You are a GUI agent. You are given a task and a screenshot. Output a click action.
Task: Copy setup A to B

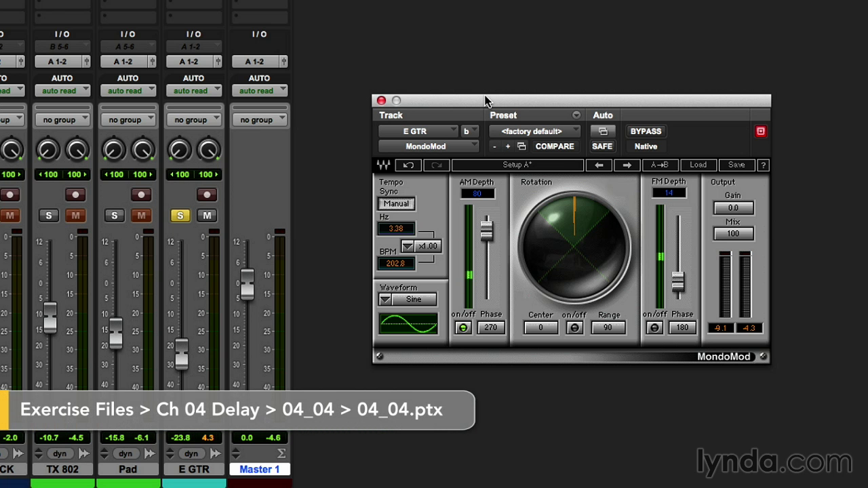coord(659,165)
